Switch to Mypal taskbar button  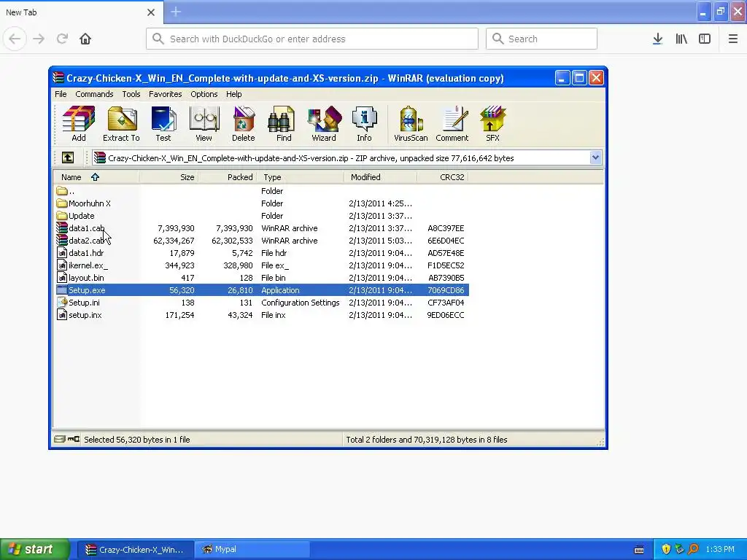(252, 549)
